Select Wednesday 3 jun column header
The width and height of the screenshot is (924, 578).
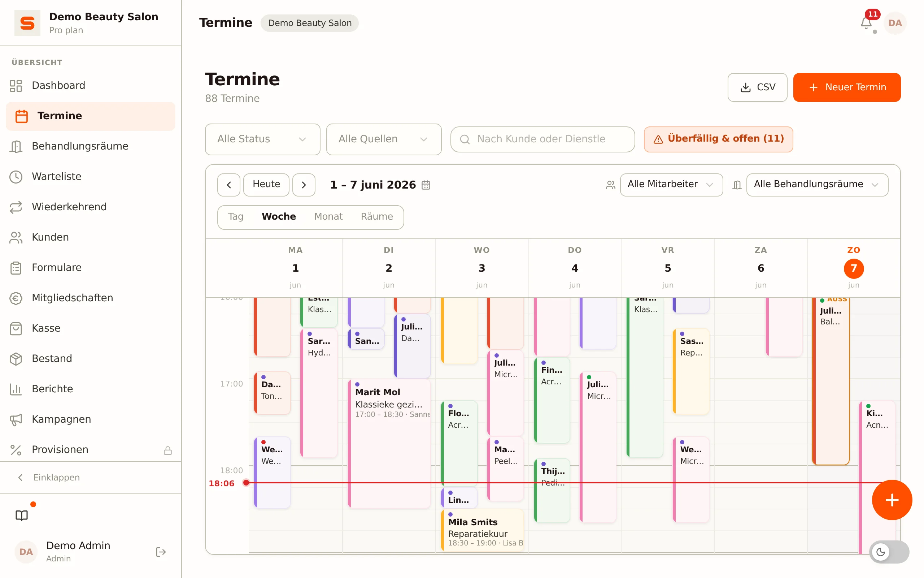click(482, 268)
